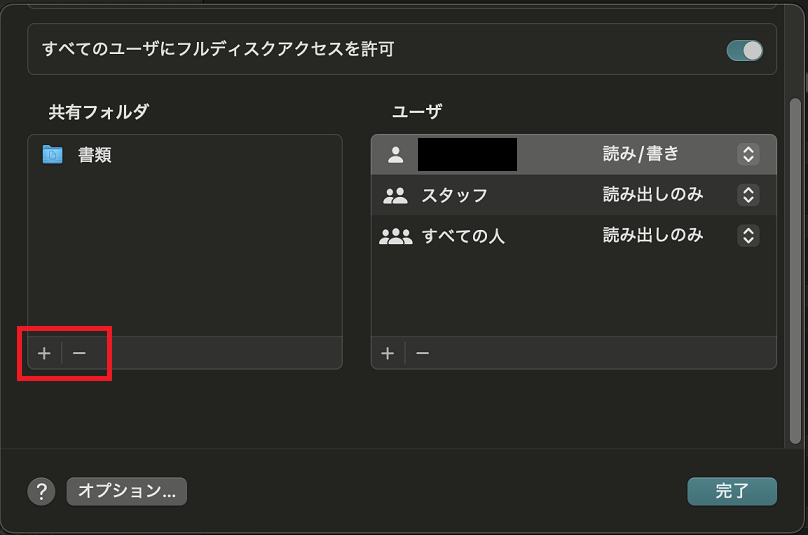Click the すべての人 group icon
Viewport: 808px width, 535px height.
click(x=395, y=236)
